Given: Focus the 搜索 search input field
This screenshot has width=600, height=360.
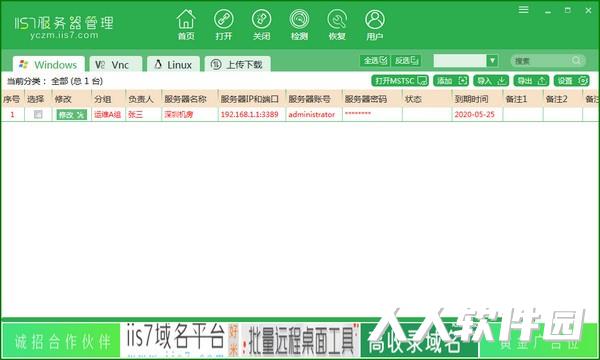Looking at the screenshot, I should point(541,60).
